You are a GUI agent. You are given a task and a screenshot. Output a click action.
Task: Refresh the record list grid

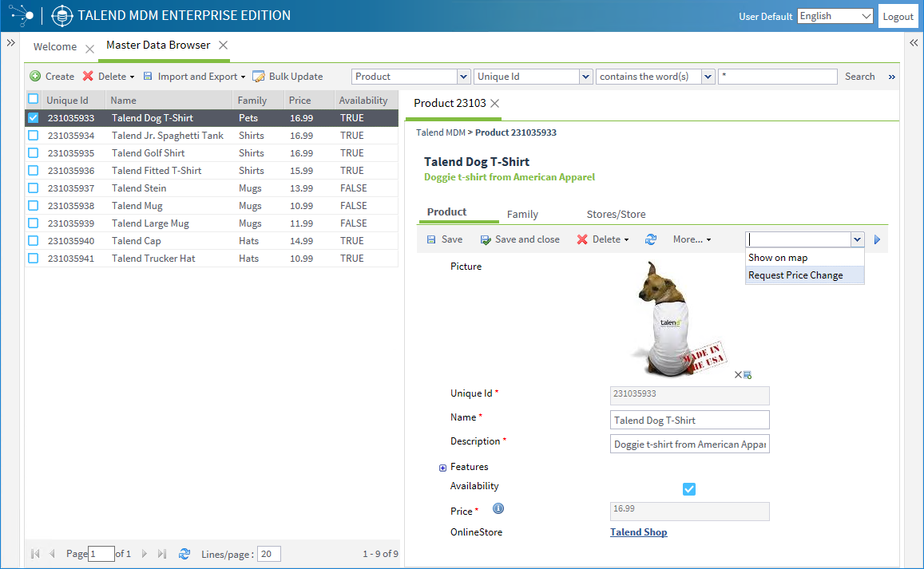tap(184, 554)
